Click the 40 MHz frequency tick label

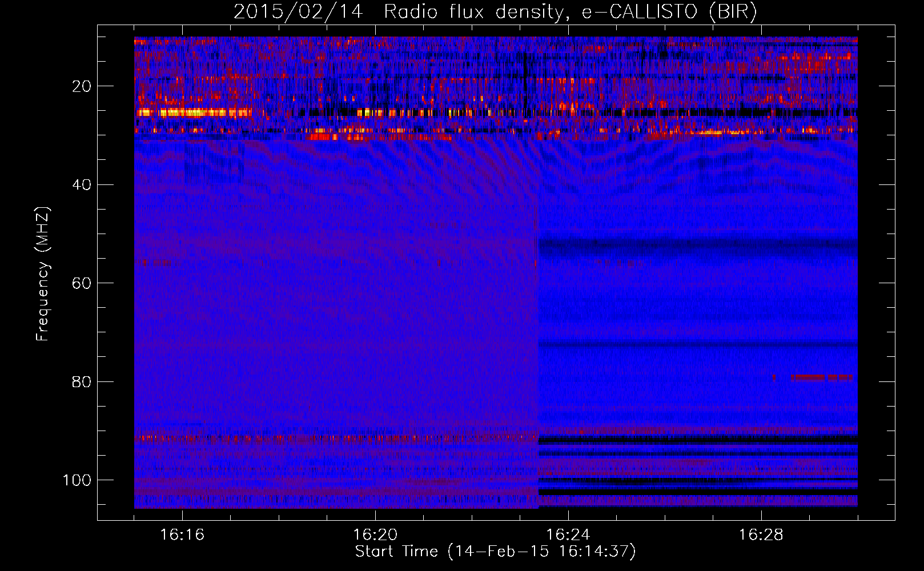82,185
